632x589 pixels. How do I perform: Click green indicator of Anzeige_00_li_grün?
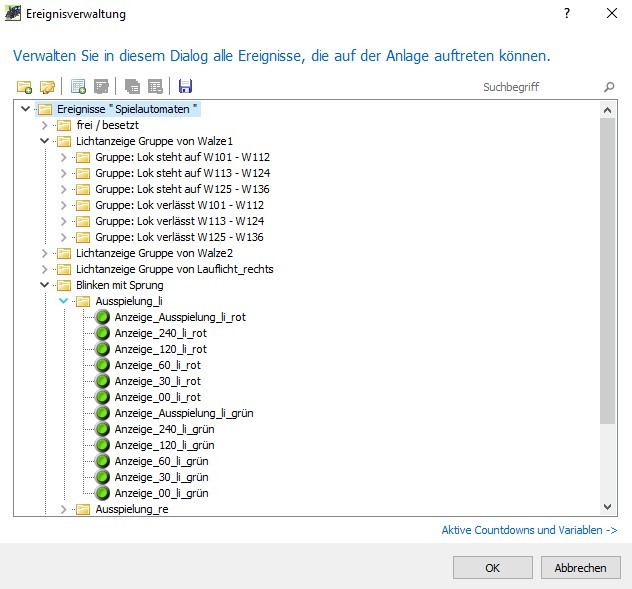(102, 493)
